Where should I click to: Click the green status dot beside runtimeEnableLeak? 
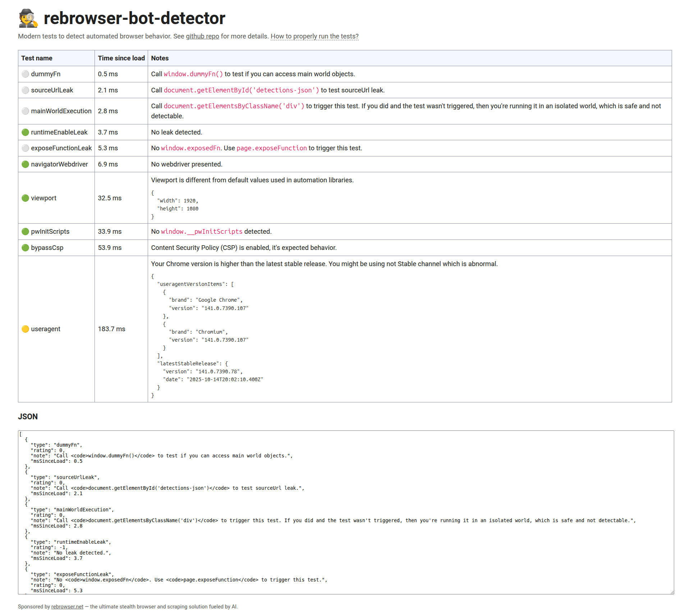tap(25, 132)
